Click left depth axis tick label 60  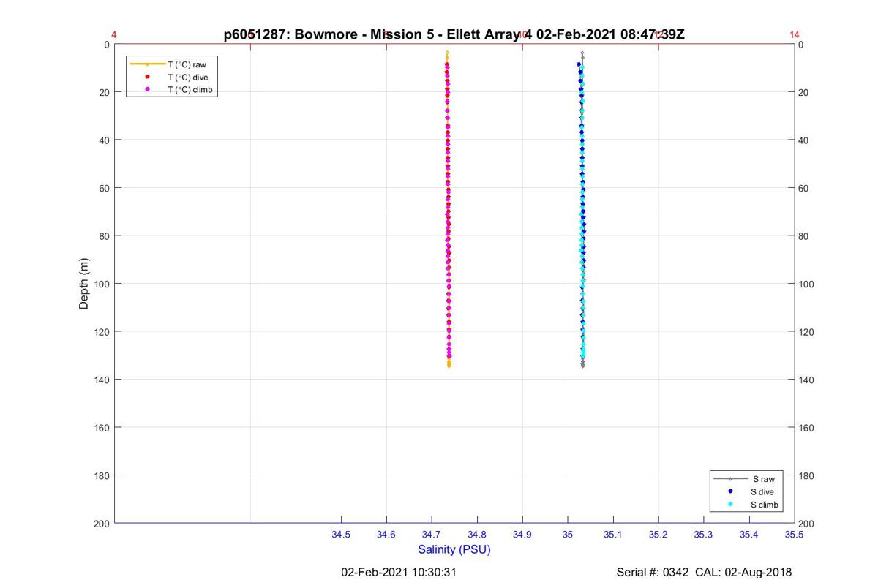104,188
